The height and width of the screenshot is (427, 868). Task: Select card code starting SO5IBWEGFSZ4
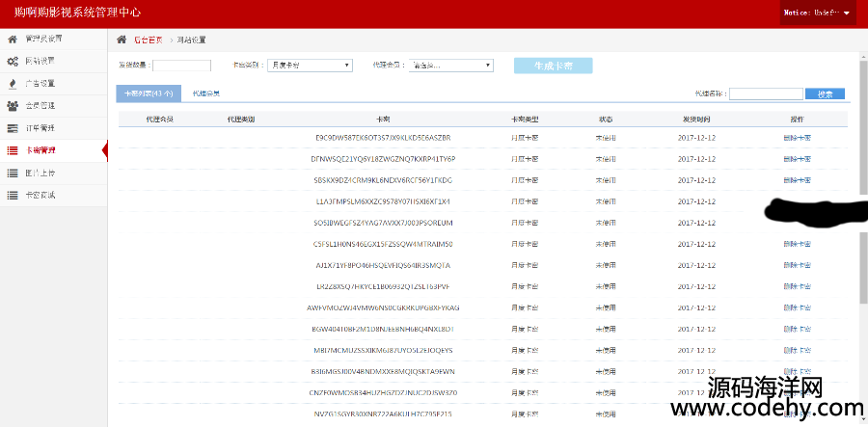(x=383, y=223)
